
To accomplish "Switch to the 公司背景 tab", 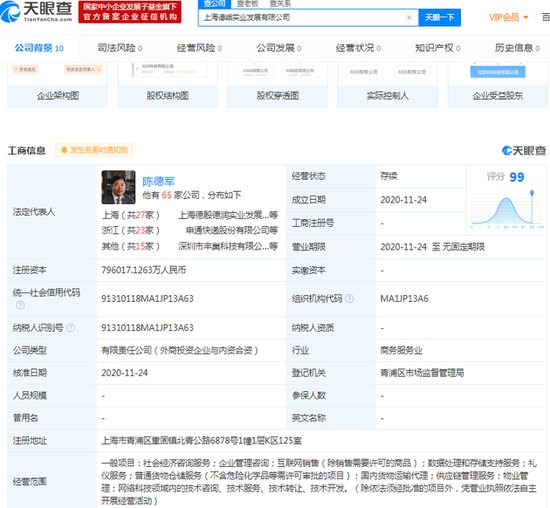I will point(39,48).
